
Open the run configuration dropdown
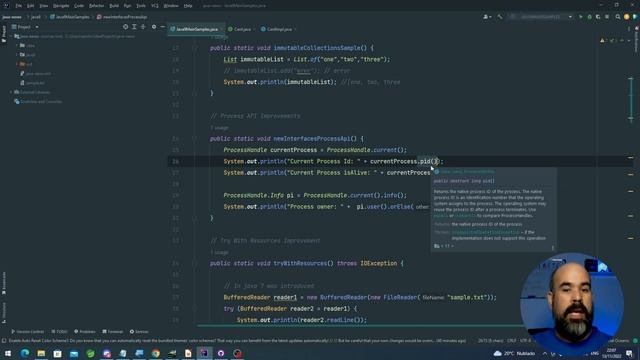pos(541,17)
